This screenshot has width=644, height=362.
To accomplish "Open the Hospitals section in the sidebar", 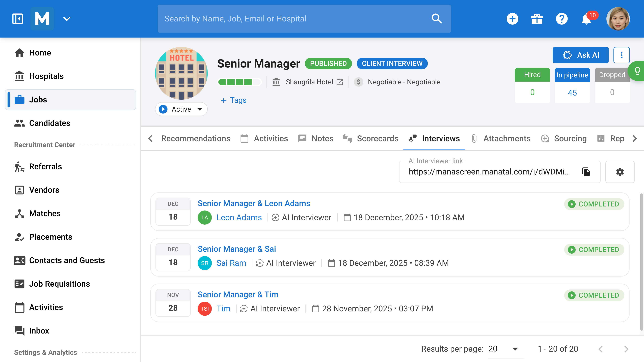I will click(46, 76).
